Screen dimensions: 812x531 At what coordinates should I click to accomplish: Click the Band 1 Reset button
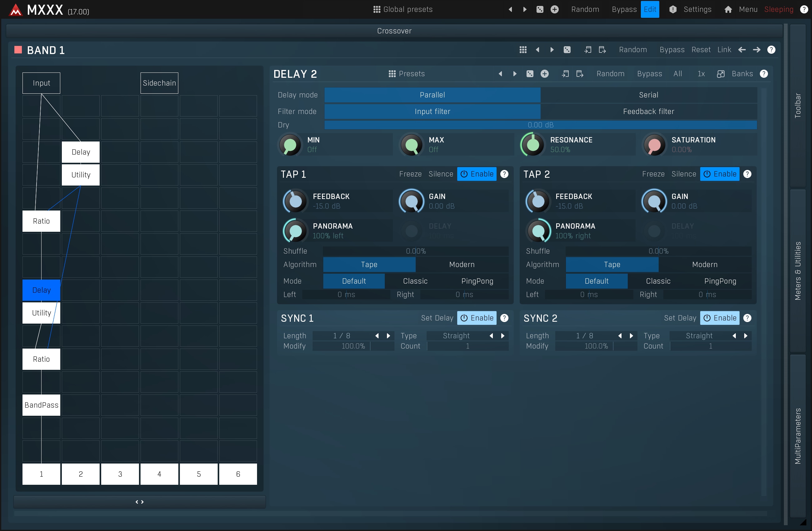coord(701,50)
